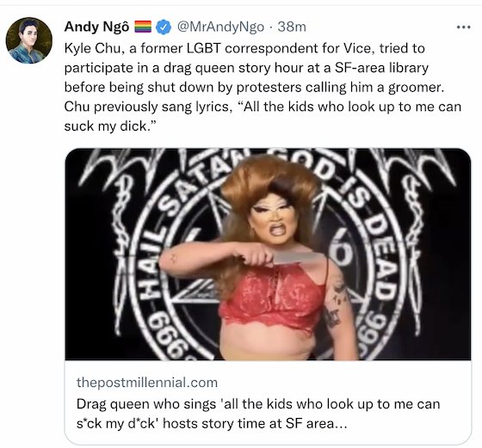The image size is (482, 448).
Task: Click the headline line ending 'story time at SF area...'
Action: tap(212, 423)
